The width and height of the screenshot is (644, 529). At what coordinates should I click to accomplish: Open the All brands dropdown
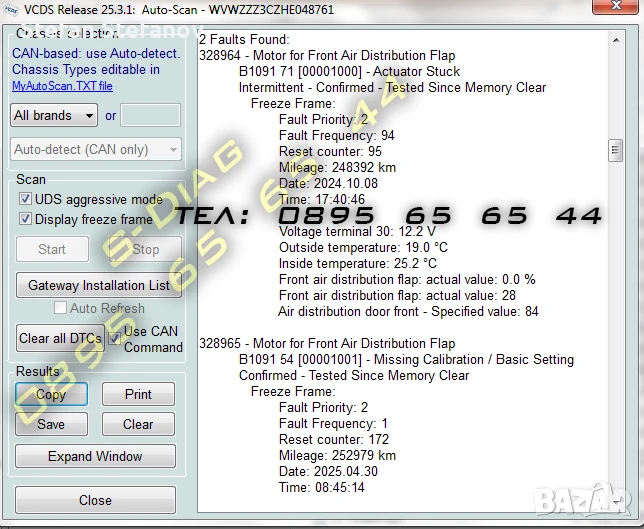[x=54, y=115]
